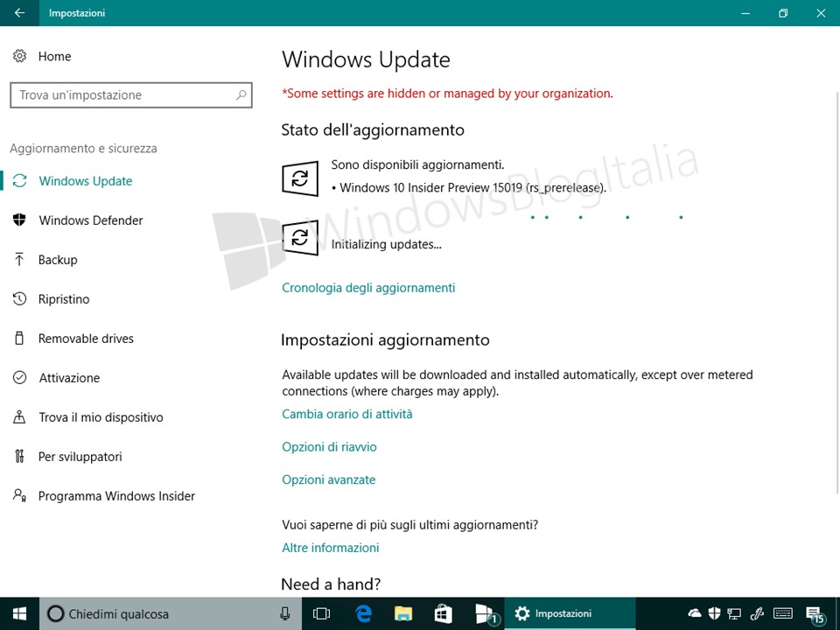
Task: Click the Impostazioni aggiornamento heading
Action: click(x=385, y=340)
